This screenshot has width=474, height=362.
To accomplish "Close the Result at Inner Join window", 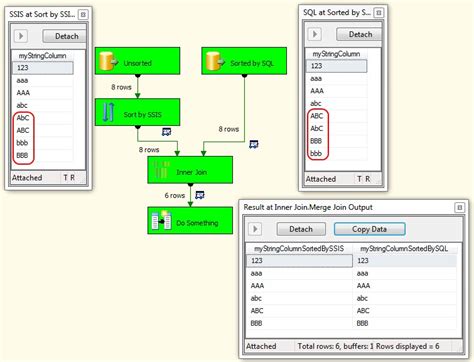I will (459, 207).
